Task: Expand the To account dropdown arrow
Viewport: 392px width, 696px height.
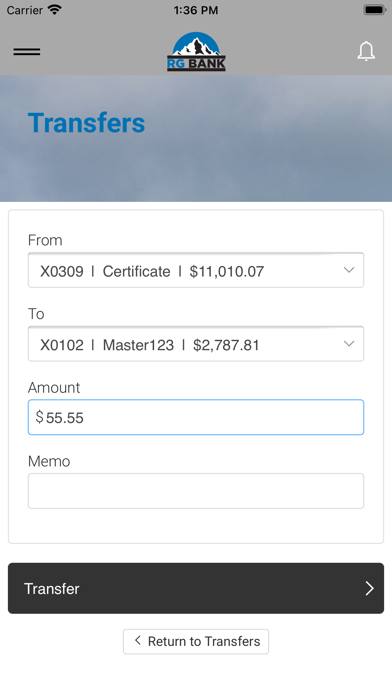Action: coord(349,344)
